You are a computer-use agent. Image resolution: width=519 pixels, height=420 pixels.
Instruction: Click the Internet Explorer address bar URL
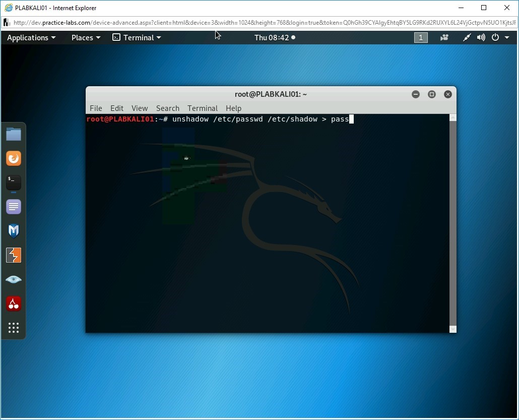tap(252, 22)
